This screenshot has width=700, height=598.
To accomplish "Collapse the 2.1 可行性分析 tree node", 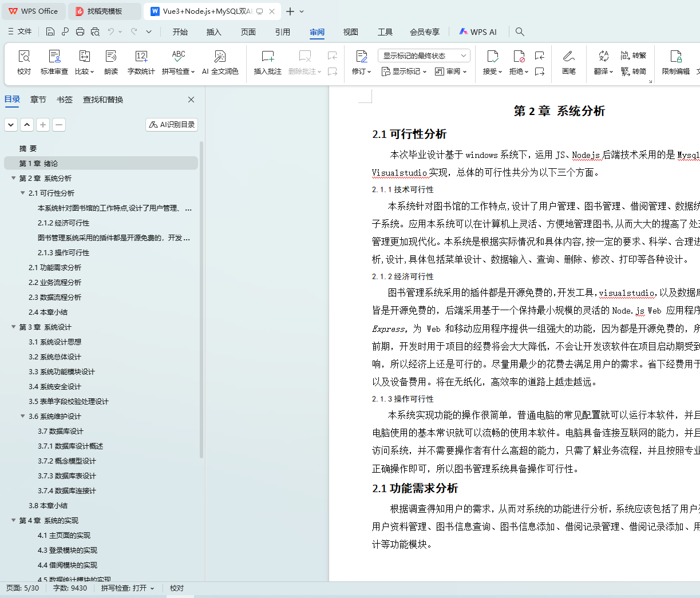I will pos(22,193).
